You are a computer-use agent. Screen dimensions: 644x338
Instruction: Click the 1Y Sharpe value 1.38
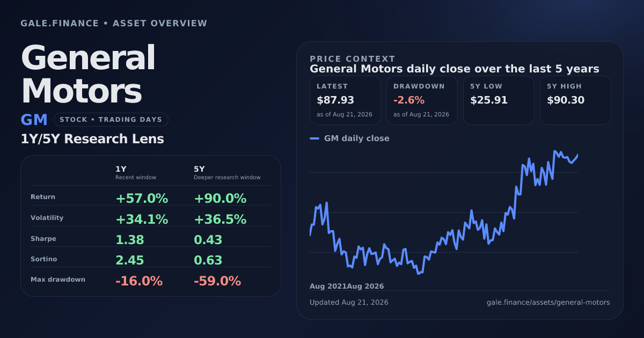pos(130,240)
